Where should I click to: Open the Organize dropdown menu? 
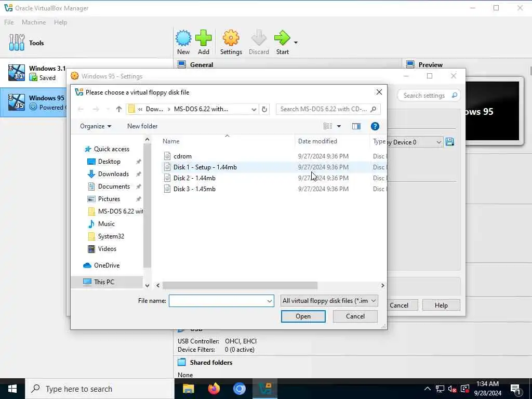(x=96, y=126)
